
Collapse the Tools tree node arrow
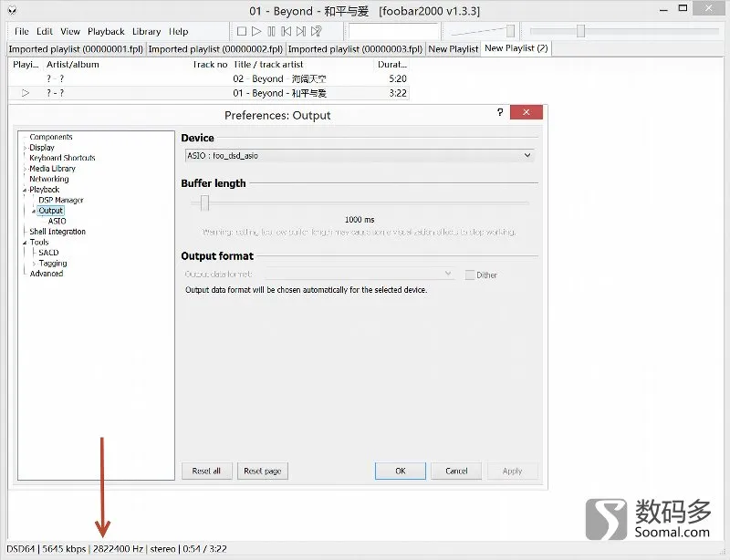(x=25, y=243)
